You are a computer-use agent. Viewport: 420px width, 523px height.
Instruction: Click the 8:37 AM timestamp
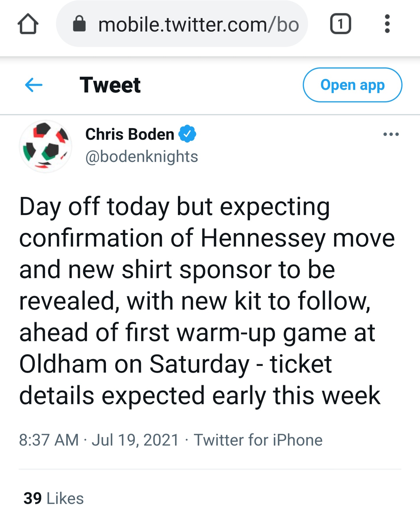49,440
